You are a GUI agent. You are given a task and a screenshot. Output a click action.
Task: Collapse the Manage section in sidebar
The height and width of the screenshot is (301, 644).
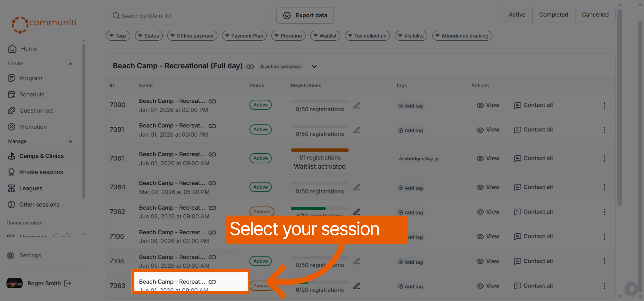[x=70, y=141]
